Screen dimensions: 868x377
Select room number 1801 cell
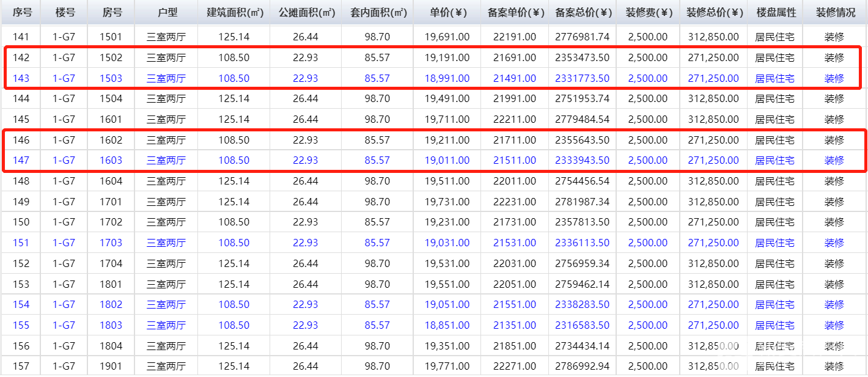pos(111,284)
